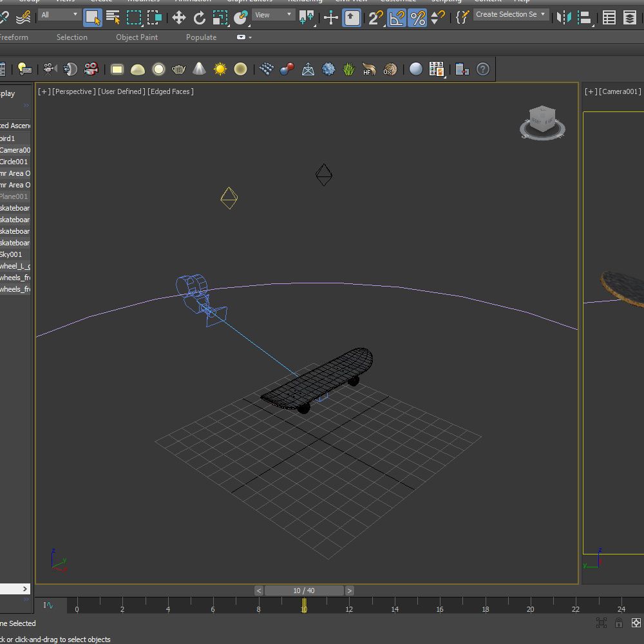Select Circle001 in scene explorer list
644x644 pixels.
tap(15, 162)
